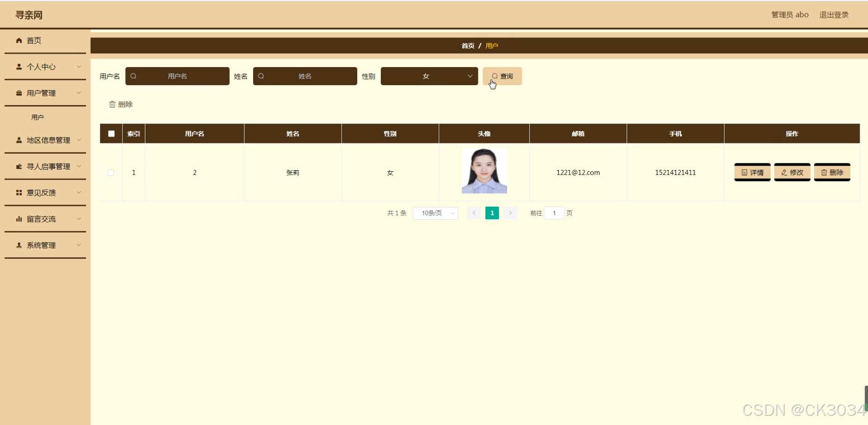This screenshot has height=425, width=868.
Task: Click the home icon beside 首页
Action: [19, 41]
